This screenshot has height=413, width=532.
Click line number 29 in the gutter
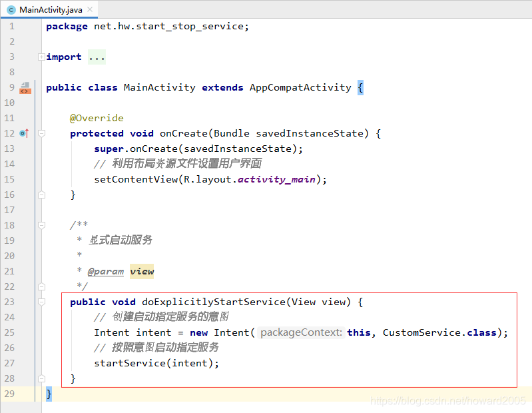(x=9, y=394)
